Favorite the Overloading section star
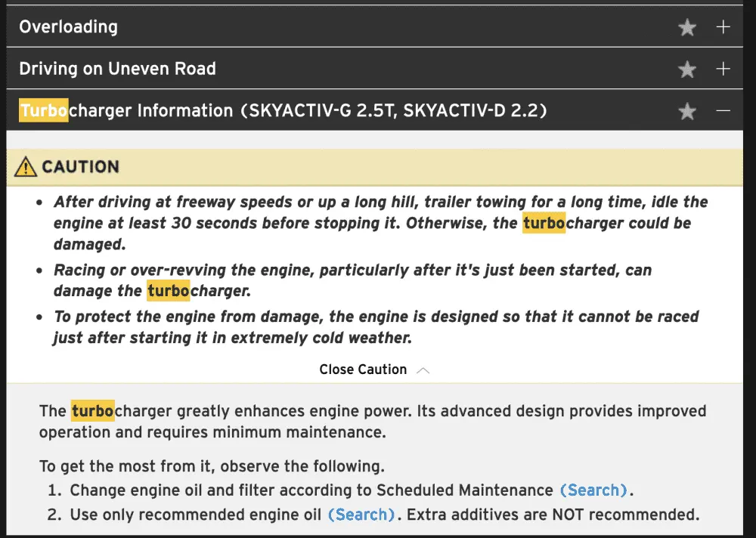 (687, 27)
